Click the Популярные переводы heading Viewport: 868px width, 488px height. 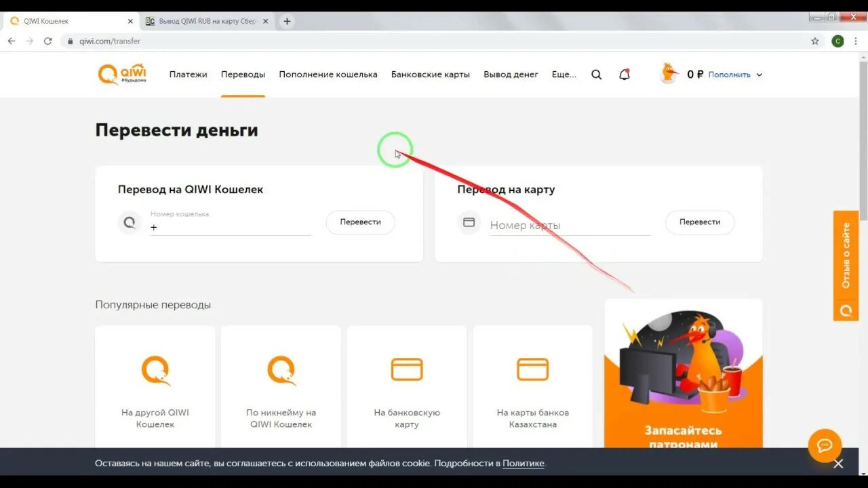click(153, 305)
